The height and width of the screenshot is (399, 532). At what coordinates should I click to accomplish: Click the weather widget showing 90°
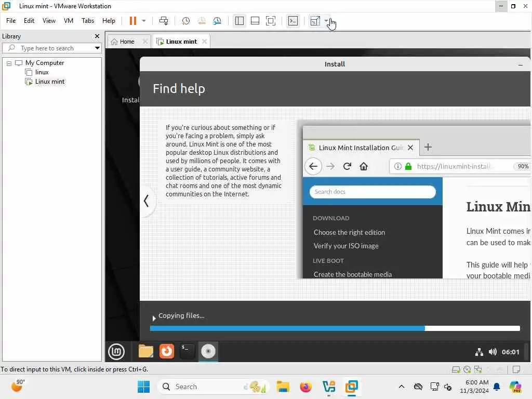pos(18,386)
